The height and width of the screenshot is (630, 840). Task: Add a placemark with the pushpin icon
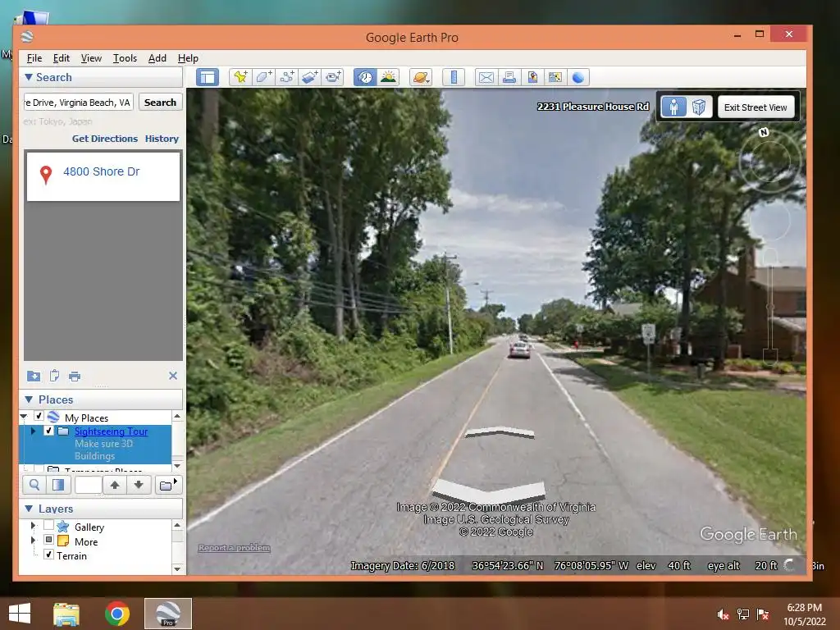(240, 77)
